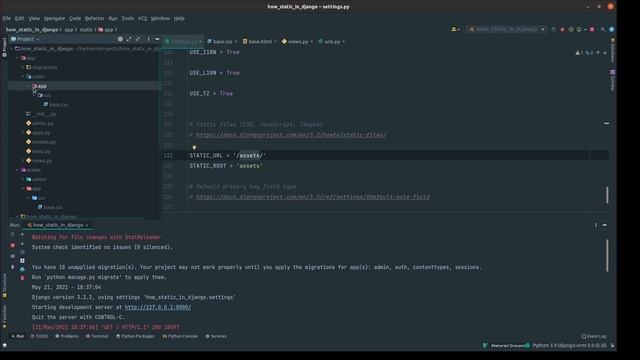Open the user account dropdown in toolbar

(x=456, y=29)
